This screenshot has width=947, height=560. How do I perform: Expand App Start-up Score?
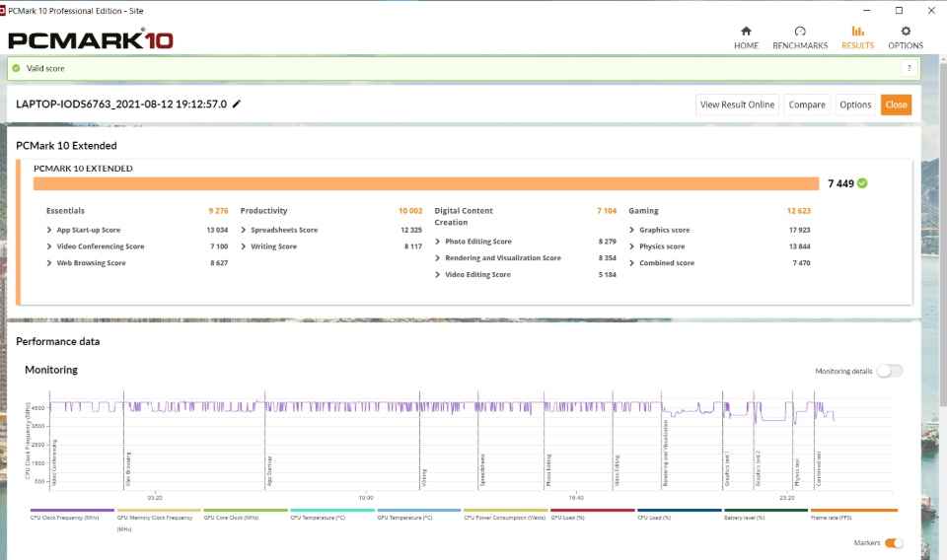(x=49, y=230)
